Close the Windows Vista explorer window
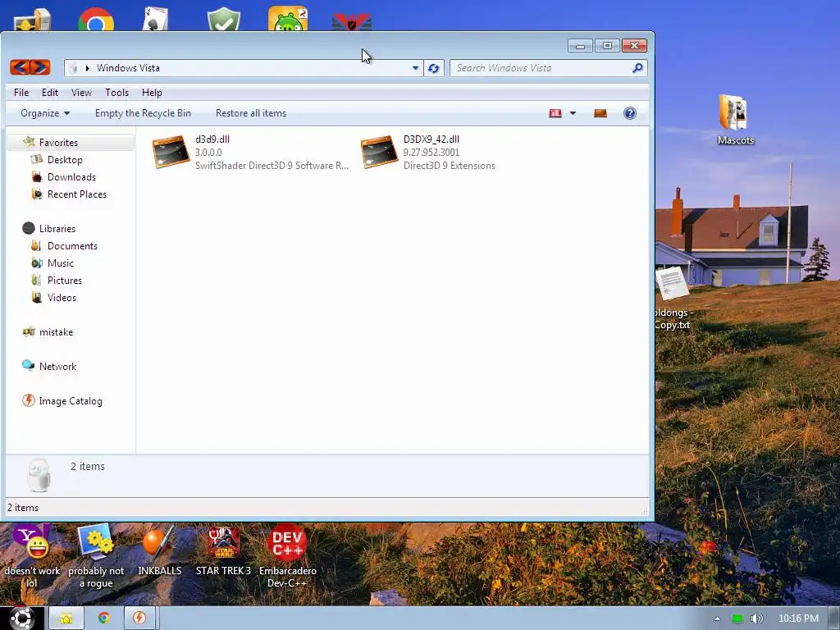Viewport: 840px width, 630px height. 634,46
